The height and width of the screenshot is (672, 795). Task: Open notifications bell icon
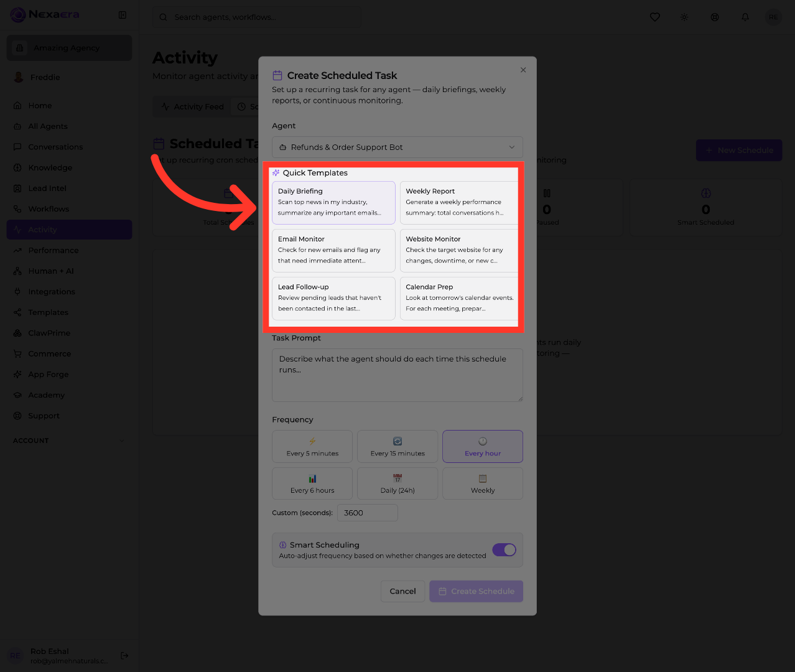point(745,17)
